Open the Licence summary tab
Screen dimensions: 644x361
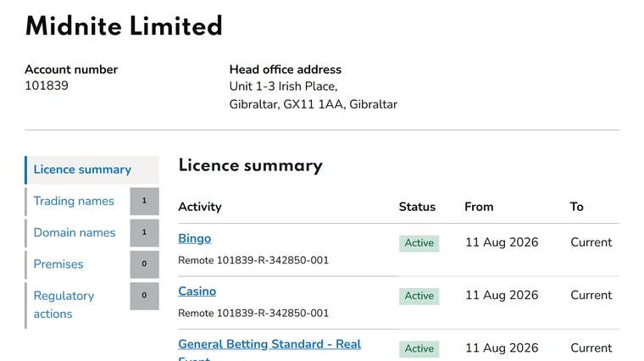92,169
